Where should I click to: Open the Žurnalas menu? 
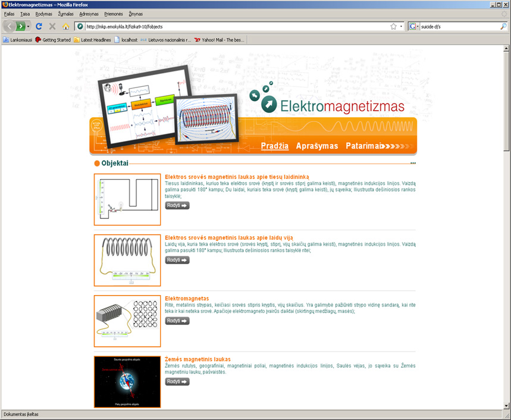pos(65,13)
